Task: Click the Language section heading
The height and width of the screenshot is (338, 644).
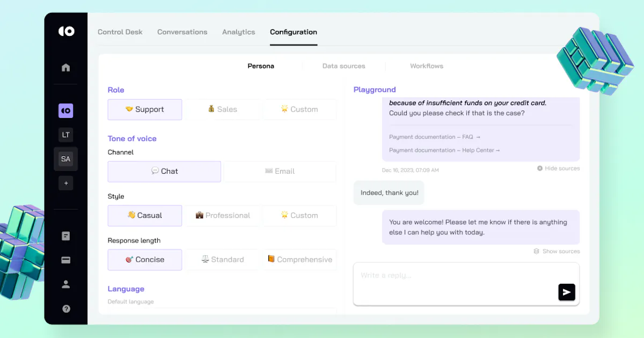Action: point(126,289)
